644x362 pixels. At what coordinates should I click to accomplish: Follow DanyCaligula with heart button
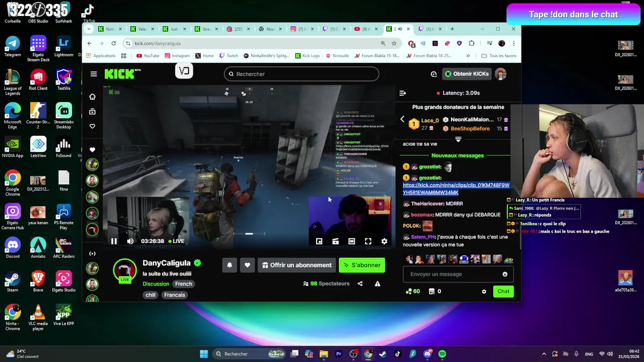pos(247,265)
